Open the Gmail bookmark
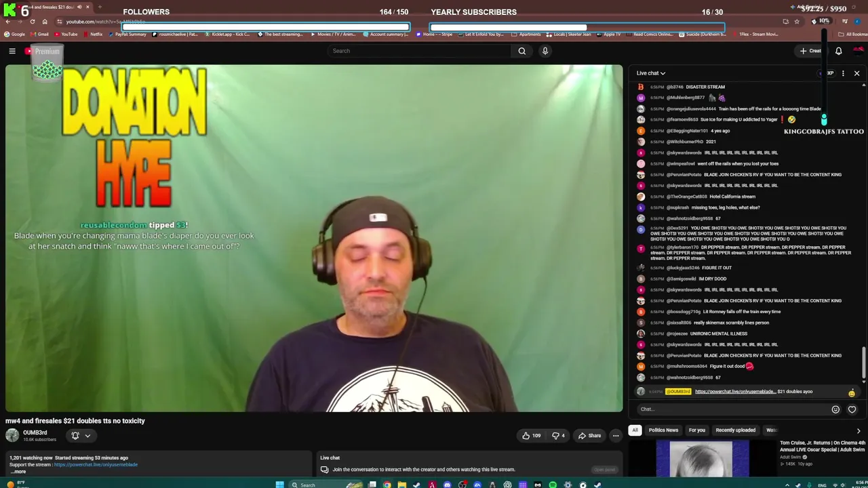The width and height of the screenshot is (868, 488). point(39,34)
